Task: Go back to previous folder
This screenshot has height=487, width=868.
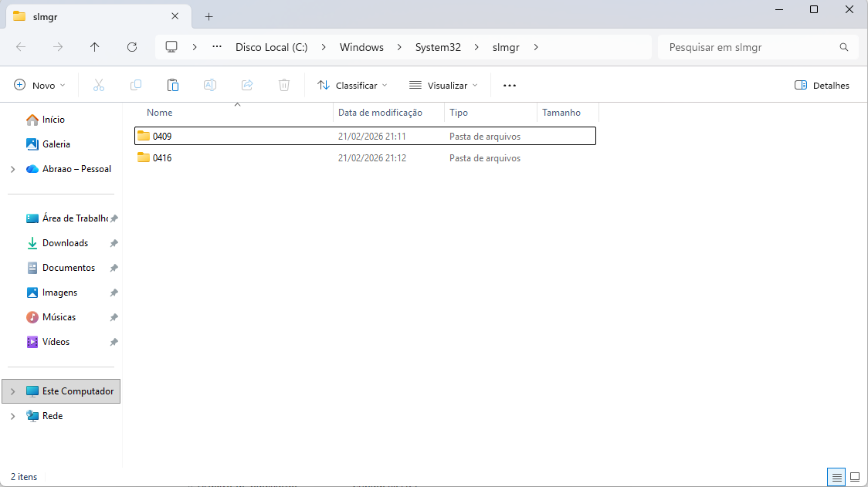Action: 21,47
